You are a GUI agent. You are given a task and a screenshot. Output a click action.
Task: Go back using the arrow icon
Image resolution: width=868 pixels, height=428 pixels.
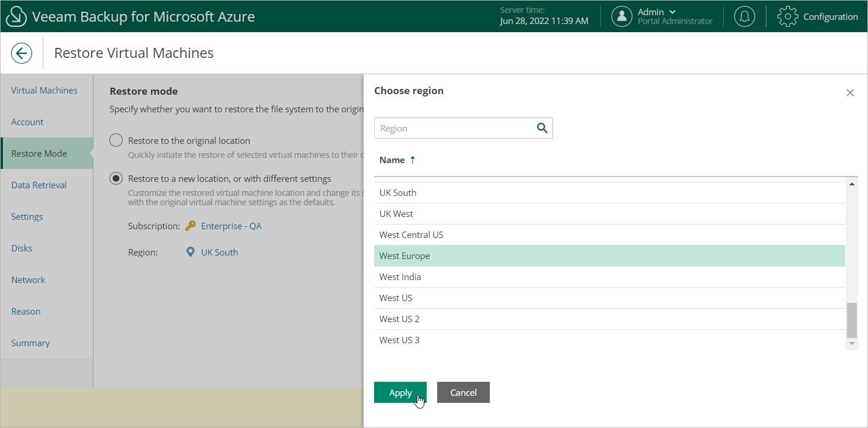[22, 53]
